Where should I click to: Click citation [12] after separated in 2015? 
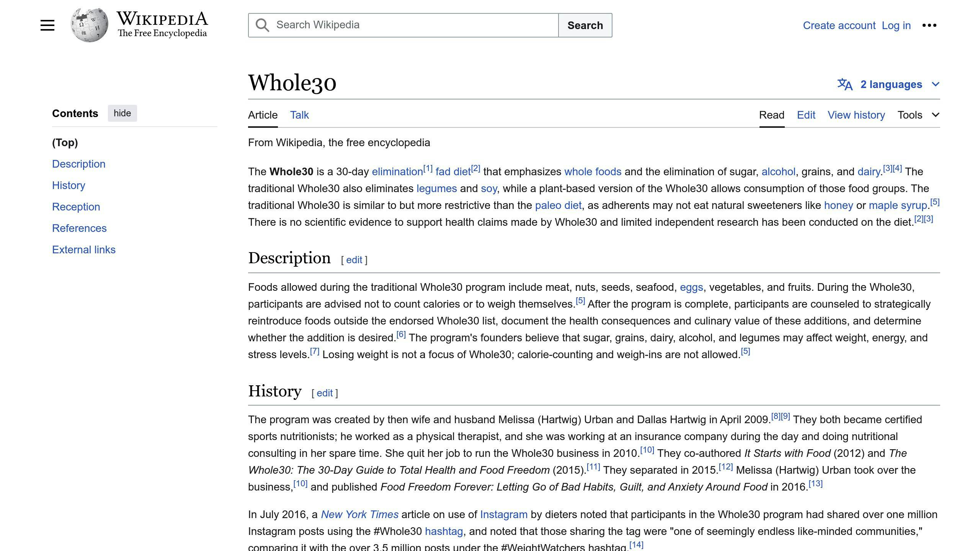click(x=726, y=467)
